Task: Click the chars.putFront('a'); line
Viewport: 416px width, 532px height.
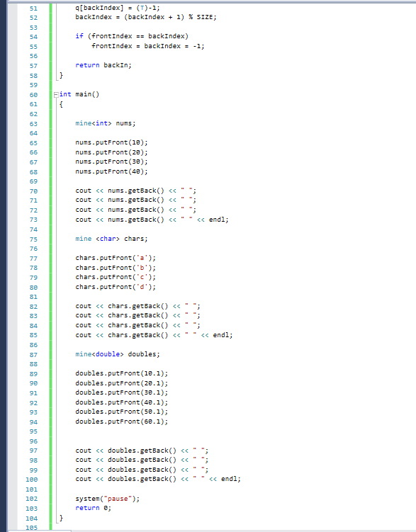Action: 116,258
